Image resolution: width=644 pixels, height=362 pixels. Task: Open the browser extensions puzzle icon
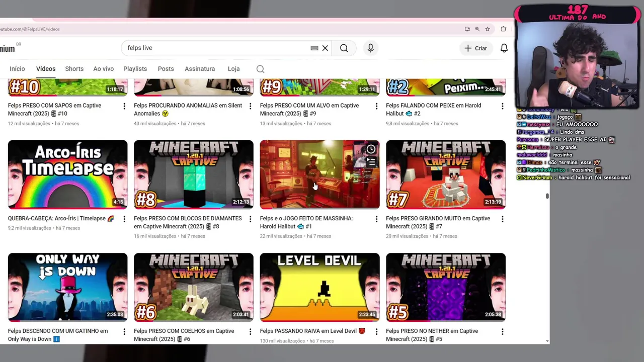coord(503,29)
